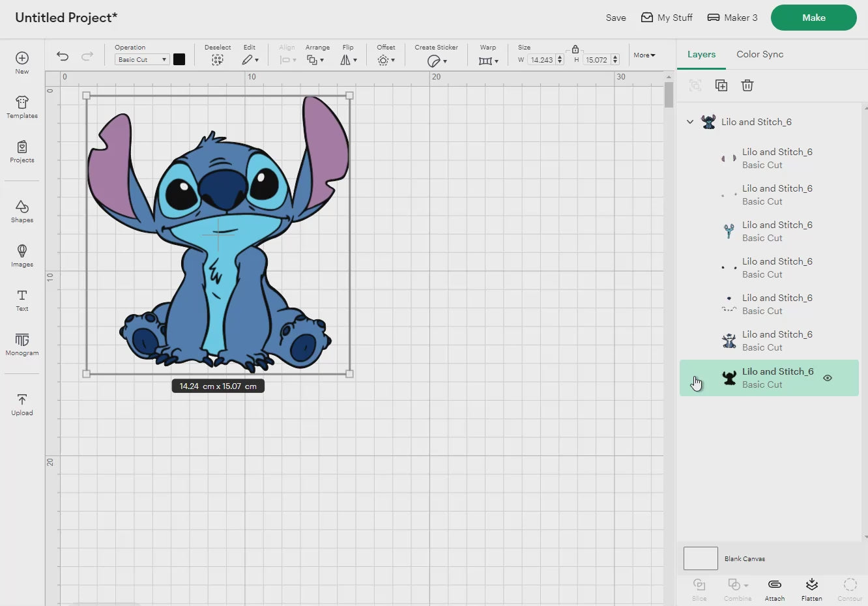This screenshot has height=606, width=868.
Task: Open My Stuff
Action: [x=667, y=18]
